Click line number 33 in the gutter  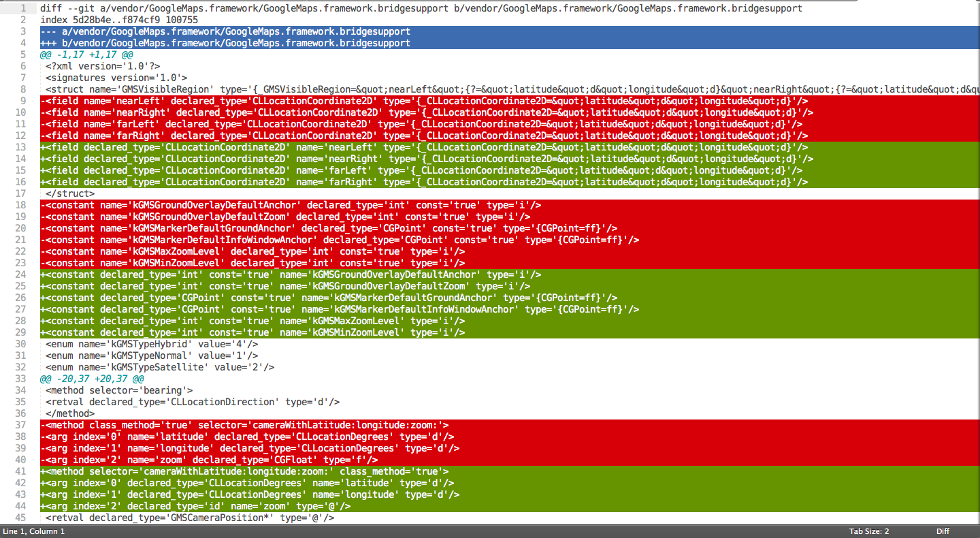(x=20, y=379)
